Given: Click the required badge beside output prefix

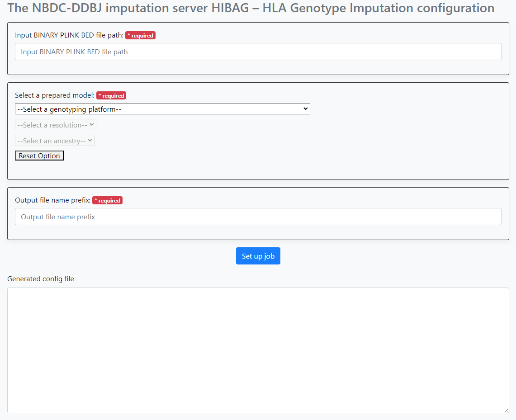Looking at the screenshot, I should [x=107, y=201].
